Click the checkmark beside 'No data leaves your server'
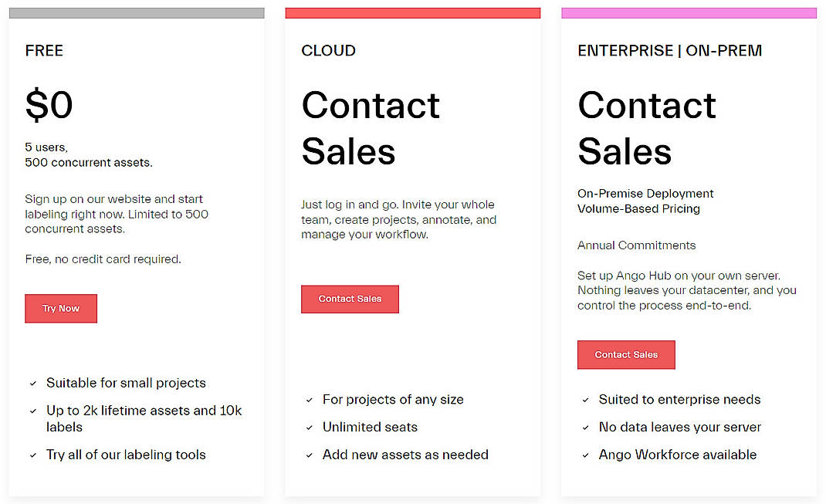The width and height of the screenshot is (826, 504). click(x=586, y=427)
